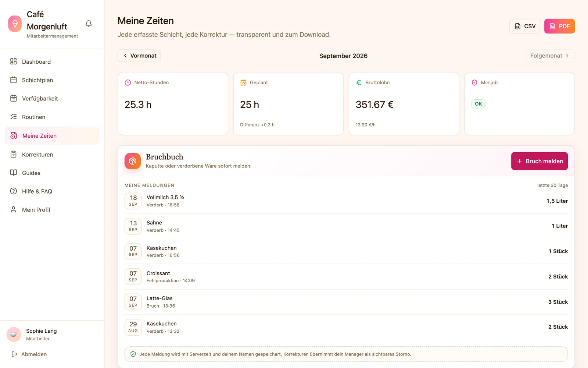
Task: Select the Sahne entry from 13 Sep
Action: pyautogui.click(x=346, y=226)
